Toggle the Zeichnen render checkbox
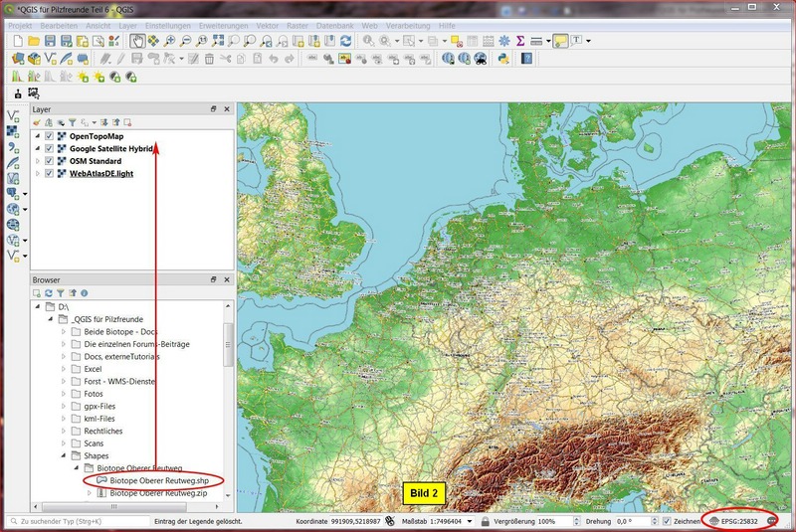 coord(667,521)
